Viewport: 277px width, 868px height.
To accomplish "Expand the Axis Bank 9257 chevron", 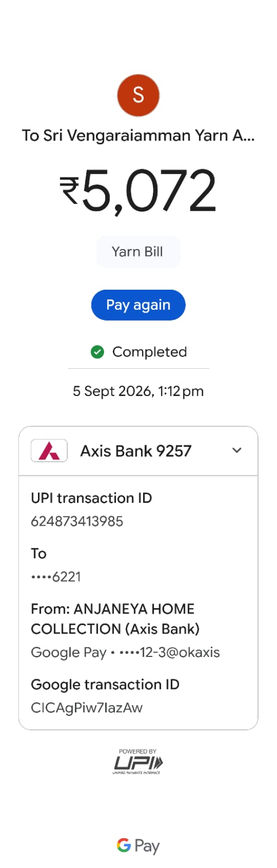I will click(x=237, y=450).
